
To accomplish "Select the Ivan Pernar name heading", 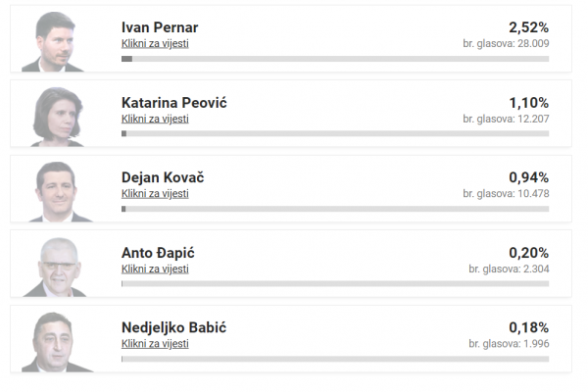I will (x=160, y=26).
